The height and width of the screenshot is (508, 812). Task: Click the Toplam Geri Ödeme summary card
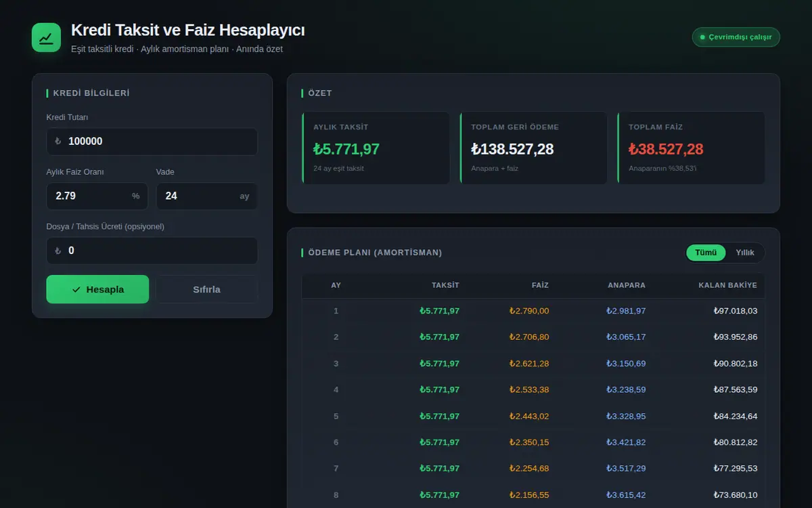click(x=533, y=148)
